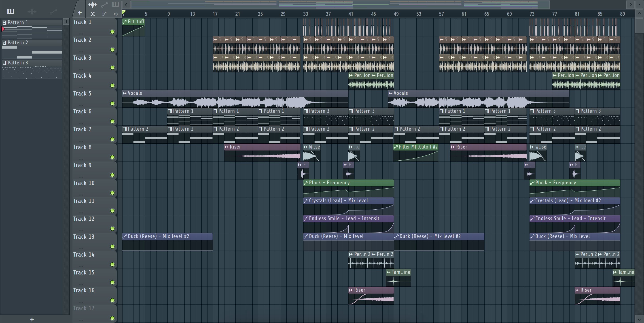The image size is (644, 323).
Task: Click the Track 14 header
Action: tap(95, 260)
